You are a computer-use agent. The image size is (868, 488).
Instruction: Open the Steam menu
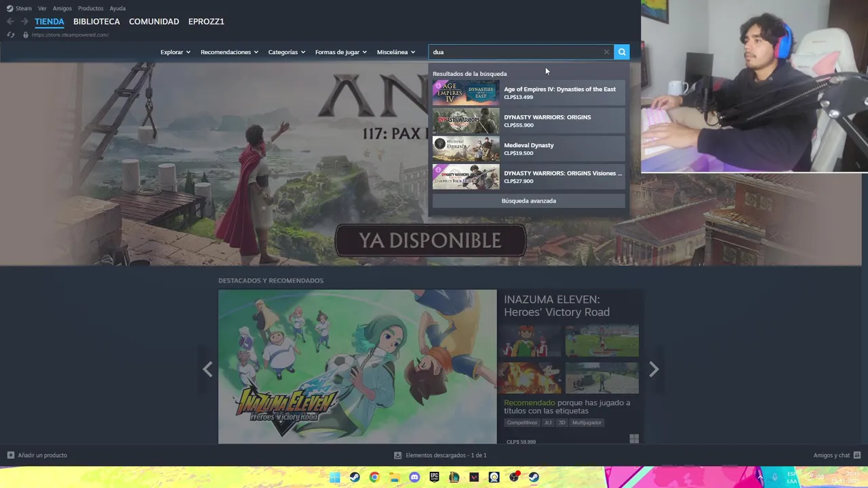pyautogui.click(x=20, y=8)
